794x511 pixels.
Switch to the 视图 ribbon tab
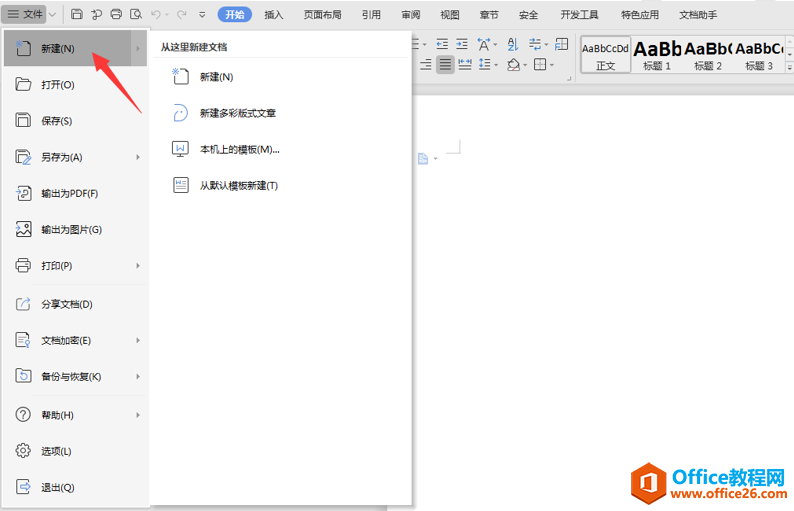450,15
